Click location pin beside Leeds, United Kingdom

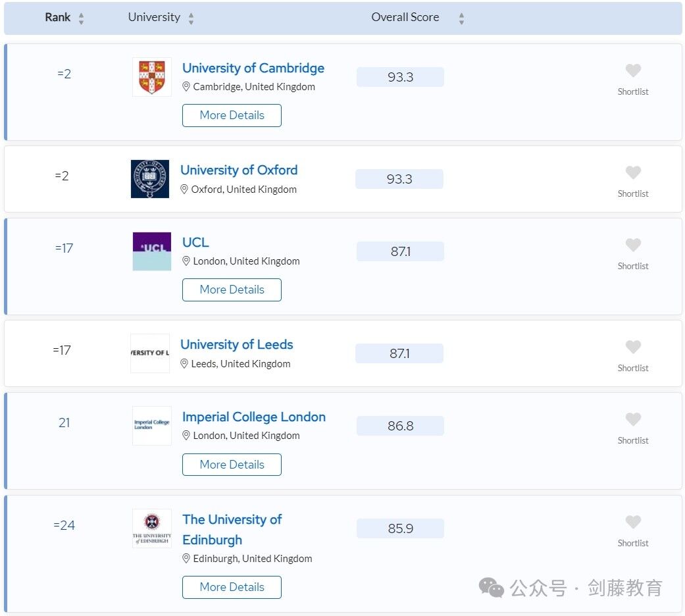tap(184, 363)
